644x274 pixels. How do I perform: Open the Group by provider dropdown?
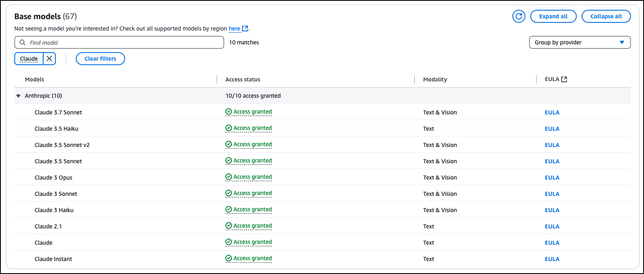click(580, 42)
